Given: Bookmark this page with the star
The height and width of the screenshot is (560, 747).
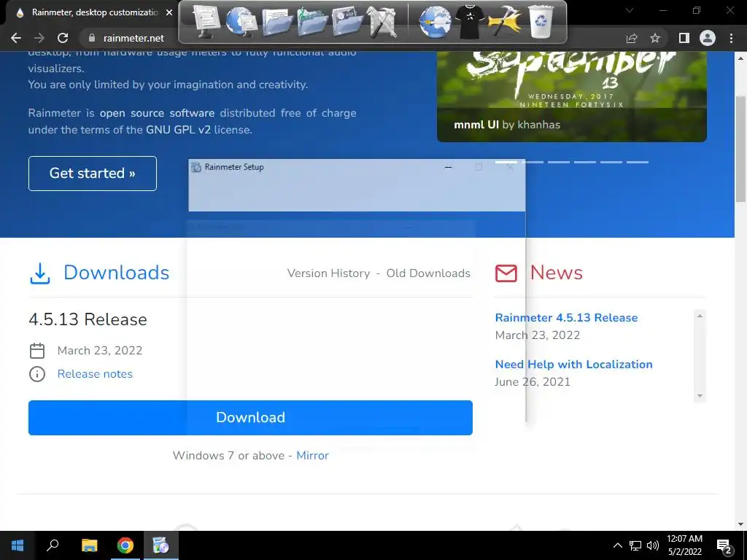Looking at the screenshot, I should coord(655,38).
